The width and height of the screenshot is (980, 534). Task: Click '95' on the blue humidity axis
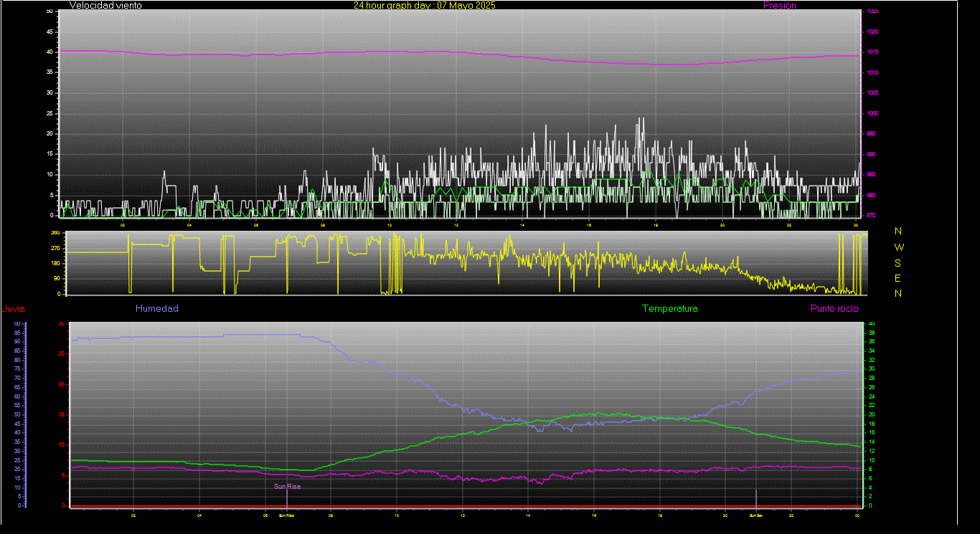pyautogui.click(x=17, y=333)
